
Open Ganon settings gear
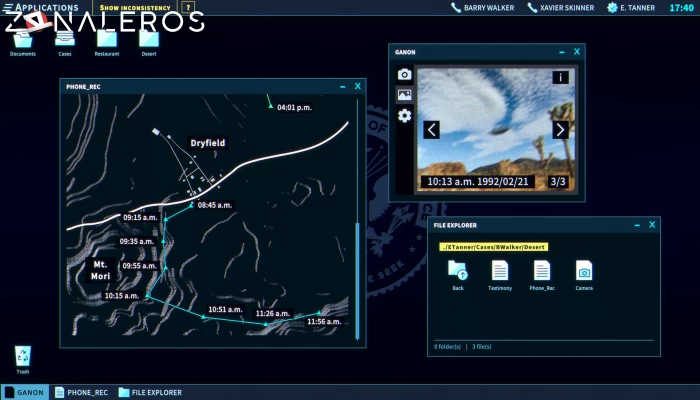pos(404,116)
